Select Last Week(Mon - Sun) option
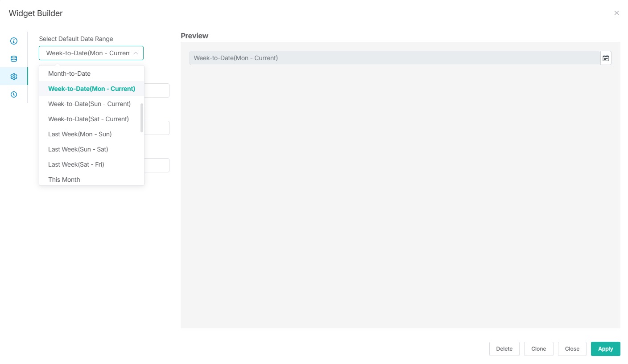628x364 pixels. (x=80, y=134)
